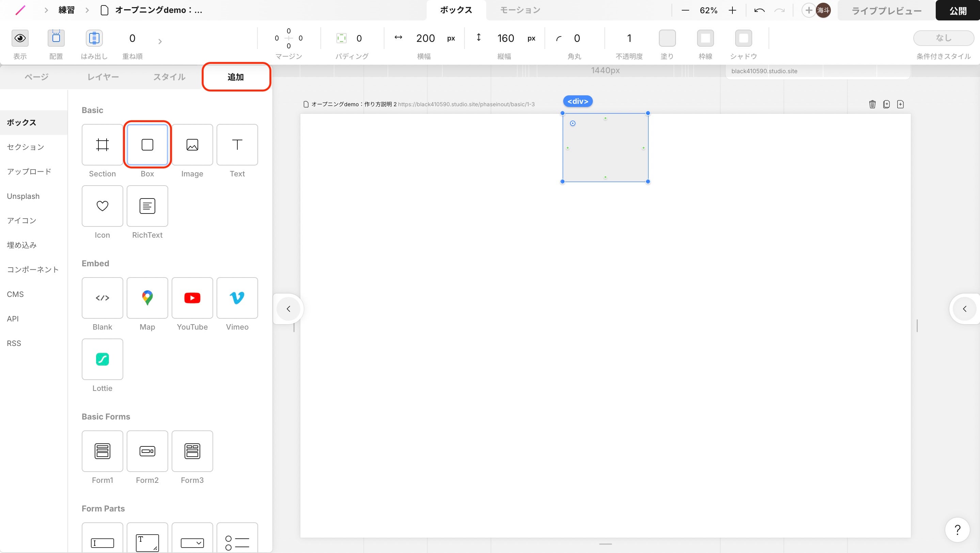Click the 公開 publish button
Viewport: 980px width, 553px height.
(957, 11)
